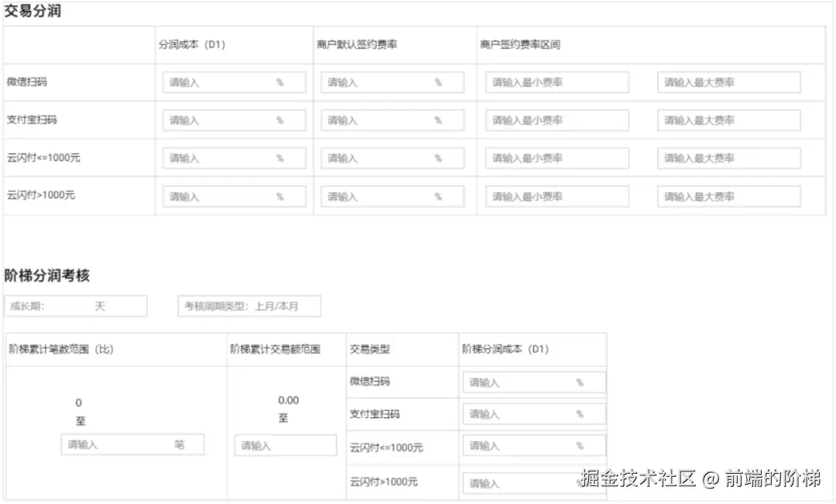Click 阶梯累计笔数范围 请输入 笔 field
The height and width of the screenshot is (504, 836).
point(132,444)
